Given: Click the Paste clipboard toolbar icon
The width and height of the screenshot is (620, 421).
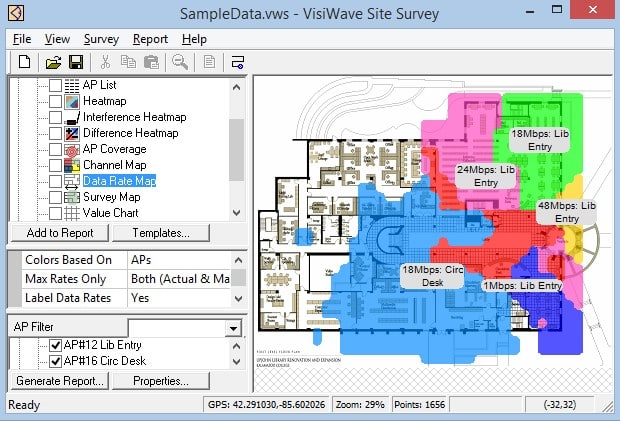Looking at the screenshot, I should tap(151, 62).
